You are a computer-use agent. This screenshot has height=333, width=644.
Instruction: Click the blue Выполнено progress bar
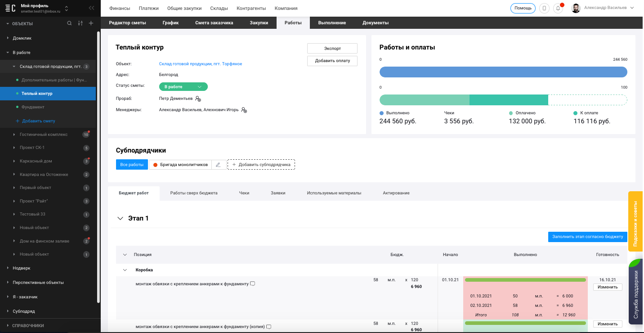click(x=503, y=72)
